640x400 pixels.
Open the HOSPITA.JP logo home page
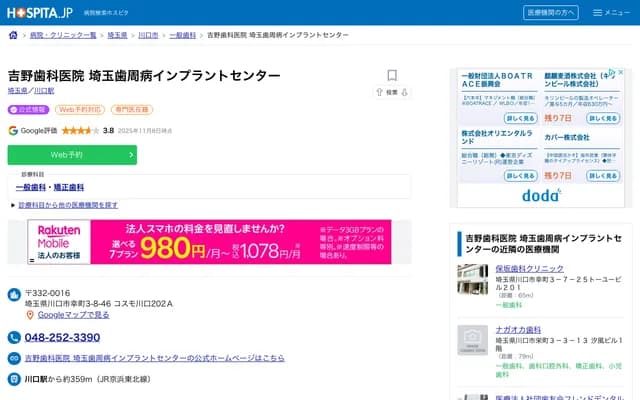(40, 13)
